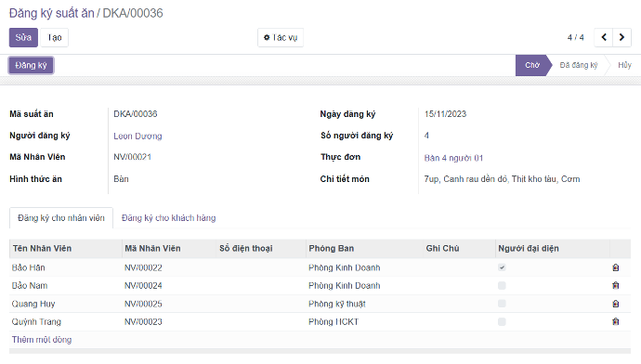Click the NV/00021 employee code value
The image size is (641, 364).
133,157
